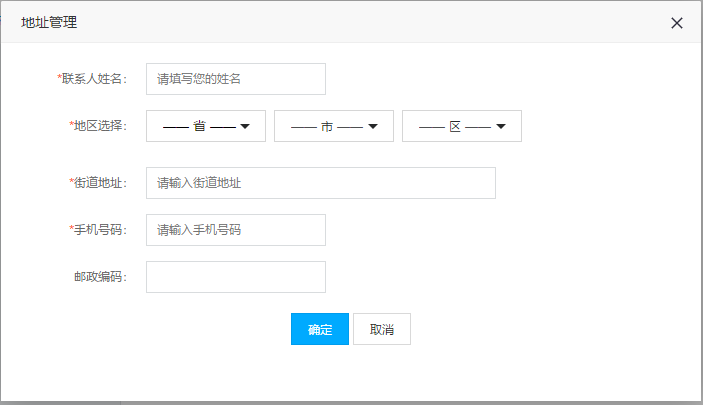
Task: Click the 请输入街道地址 street address field
Action: click(320, 183)
